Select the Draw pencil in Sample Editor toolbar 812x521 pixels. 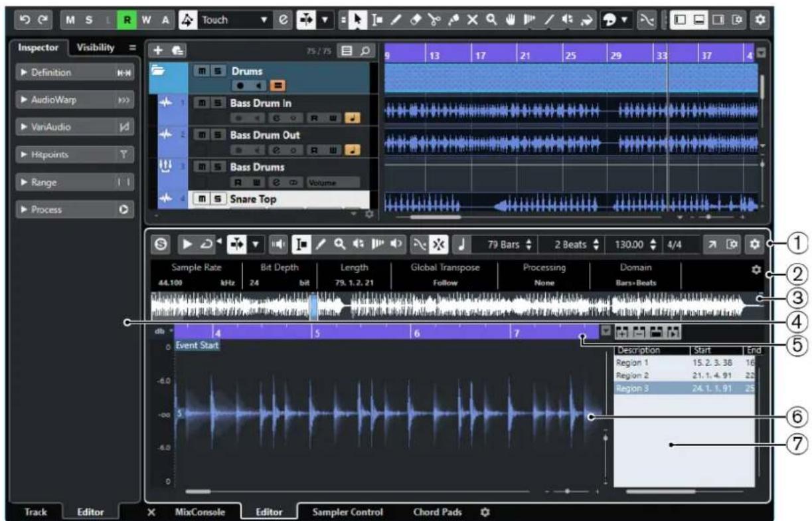pos(320,244)
